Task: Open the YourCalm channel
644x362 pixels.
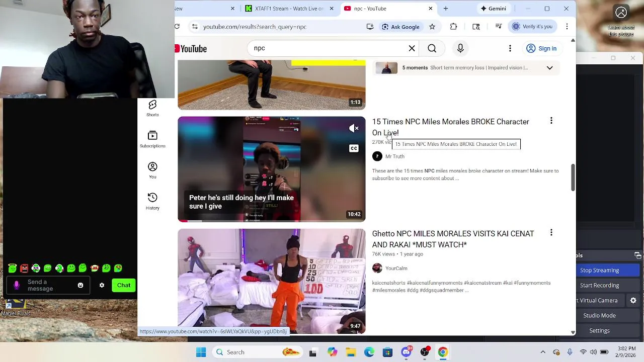Action: 396,268
